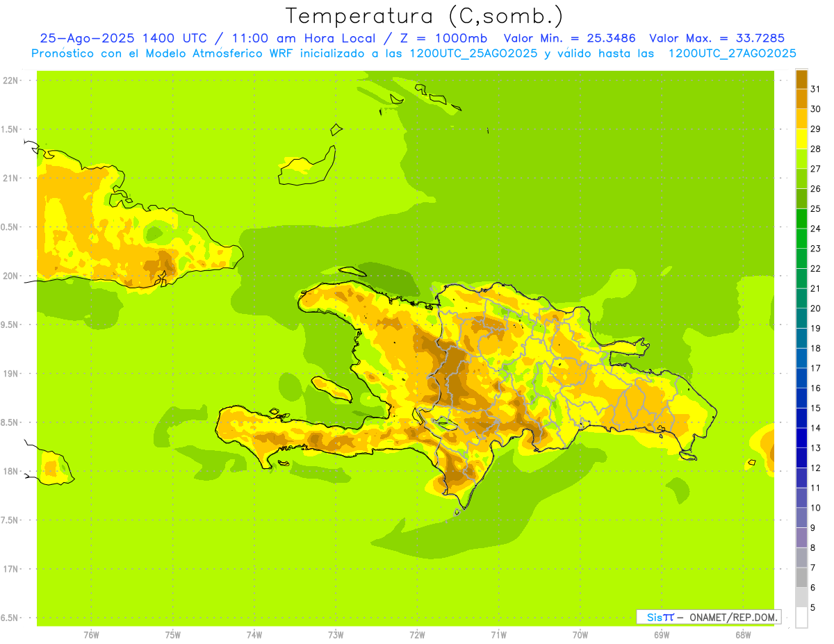Viewport: 834px width, 644px height.
Task: Click the legend value 31 label
Action: [x=815, y=89]
